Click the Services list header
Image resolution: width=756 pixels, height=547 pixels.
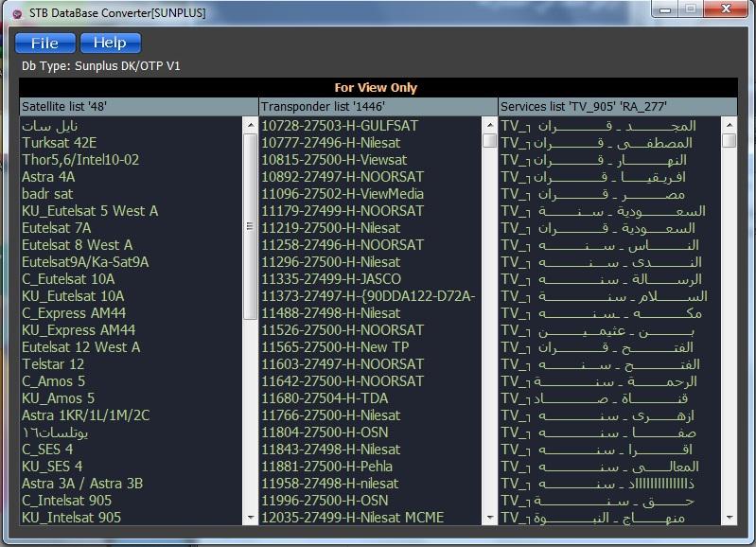(x=618, y=107)
